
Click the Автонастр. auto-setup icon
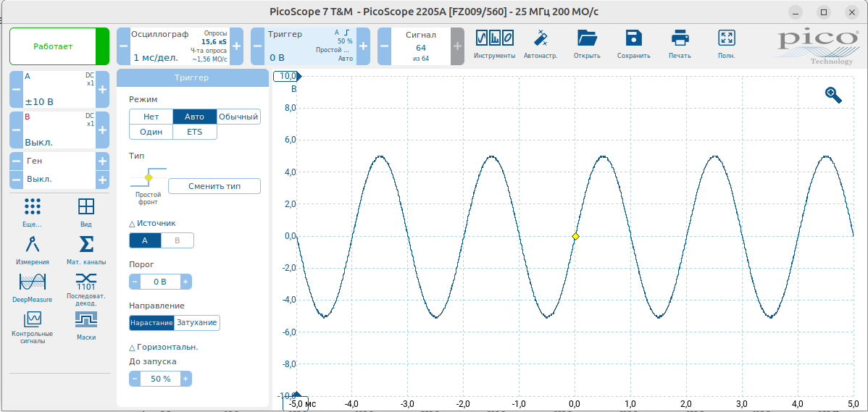point(541,38)
